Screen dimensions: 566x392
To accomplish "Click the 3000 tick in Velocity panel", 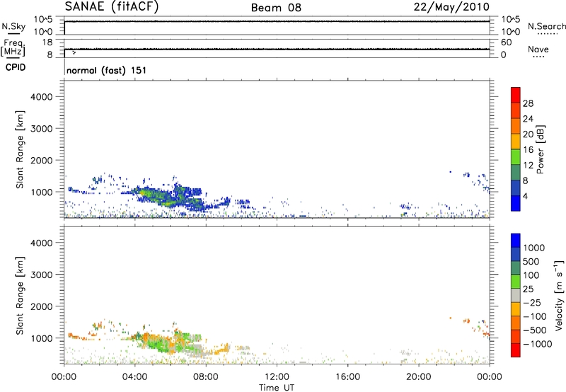I will pos(41,275).
